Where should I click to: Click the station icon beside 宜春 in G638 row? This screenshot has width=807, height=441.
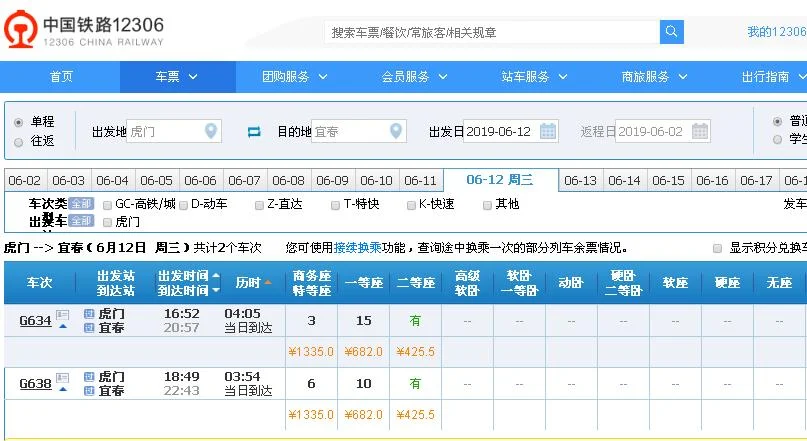click(89, 391)
